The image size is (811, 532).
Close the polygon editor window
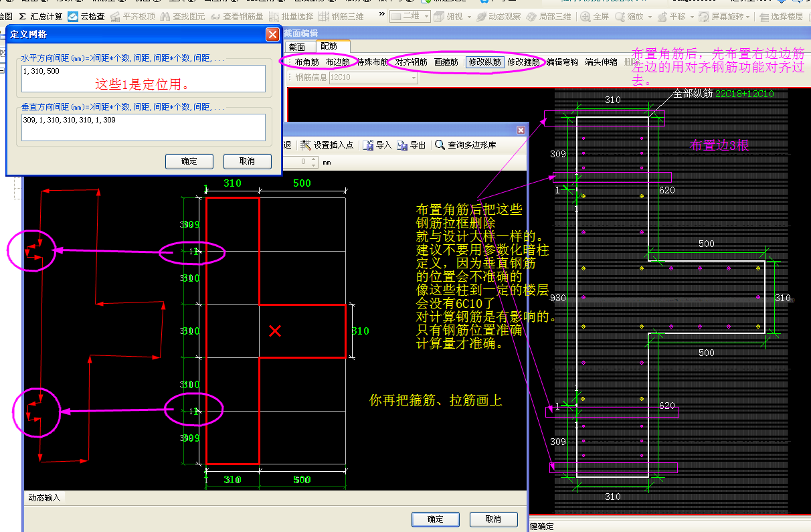[x=521, y=130]
